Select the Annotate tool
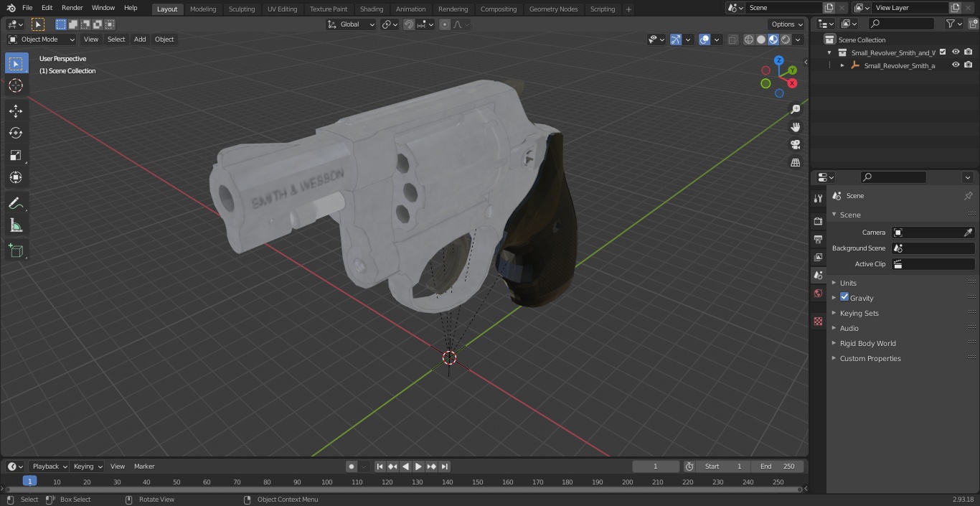The height and width of the screenshot is (506, 980). point(16,203)
